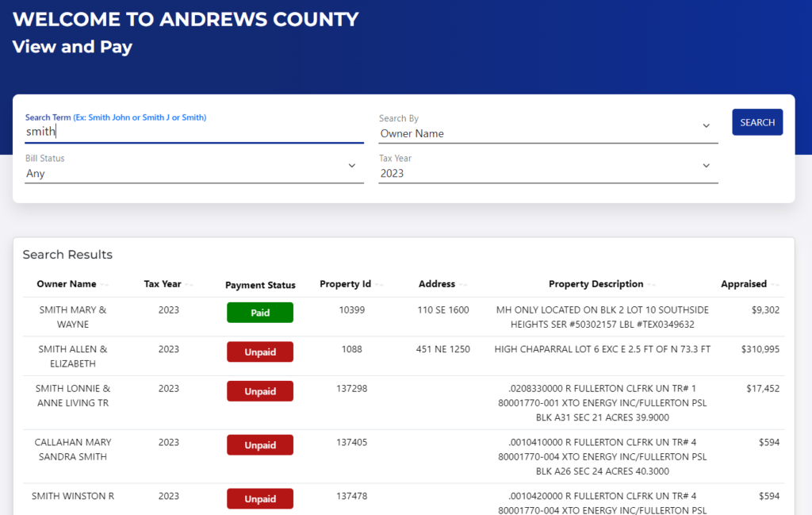Sort by Property Description header arrows
This screenshot has width=812, height=515.
652,285
